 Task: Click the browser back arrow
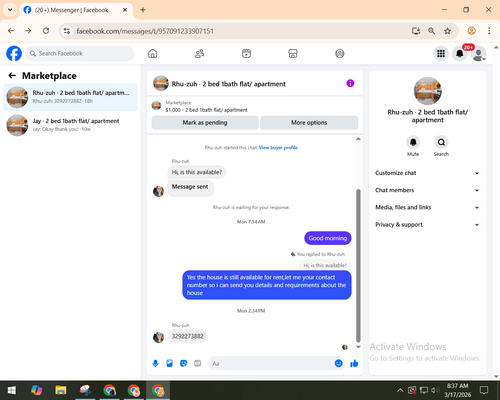(x=11, y=31)
